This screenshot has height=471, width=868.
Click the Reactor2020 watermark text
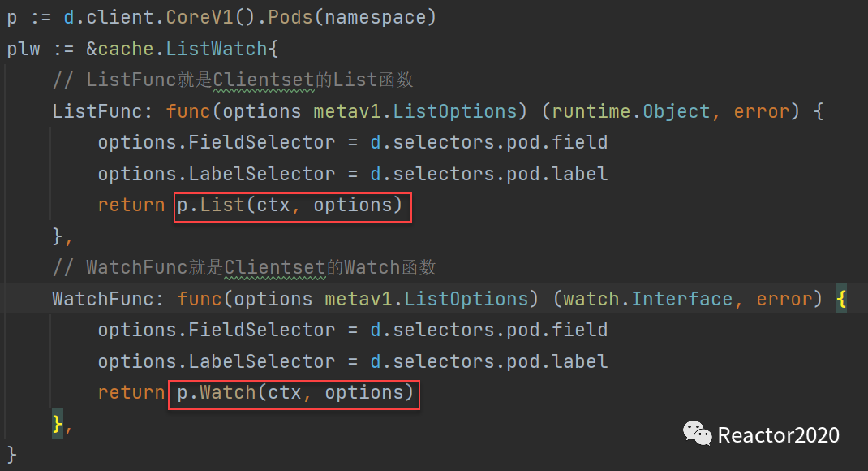(x=778, y=435)
